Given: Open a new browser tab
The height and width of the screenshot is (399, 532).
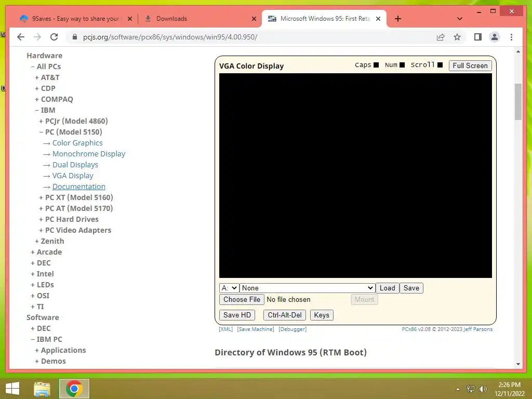Looking at the screenshot, I should 398,19.
